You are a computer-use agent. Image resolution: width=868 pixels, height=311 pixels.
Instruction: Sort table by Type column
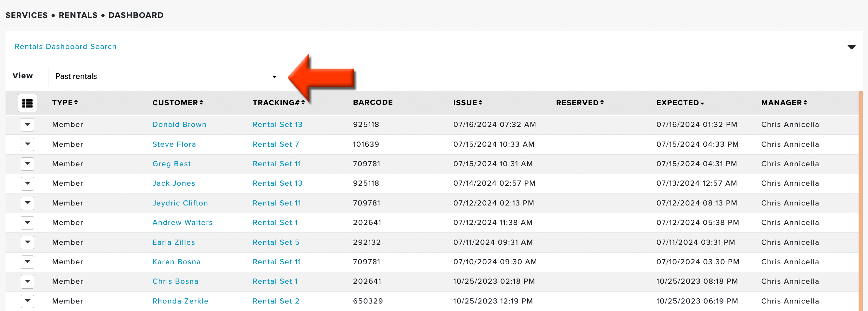(x=65, y=103)
